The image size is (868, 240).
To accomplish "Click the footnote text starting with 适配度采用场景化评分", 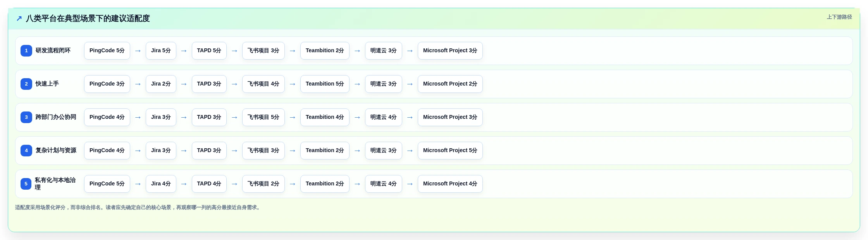I will [138, 207].
